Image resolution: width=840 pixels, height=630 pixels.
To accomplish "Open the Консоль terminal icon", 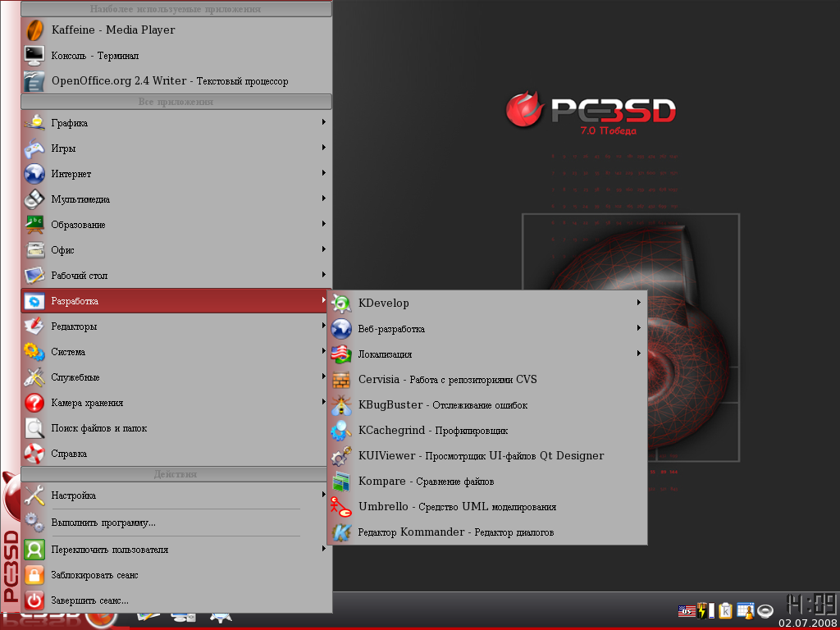I will coord(34,56).
